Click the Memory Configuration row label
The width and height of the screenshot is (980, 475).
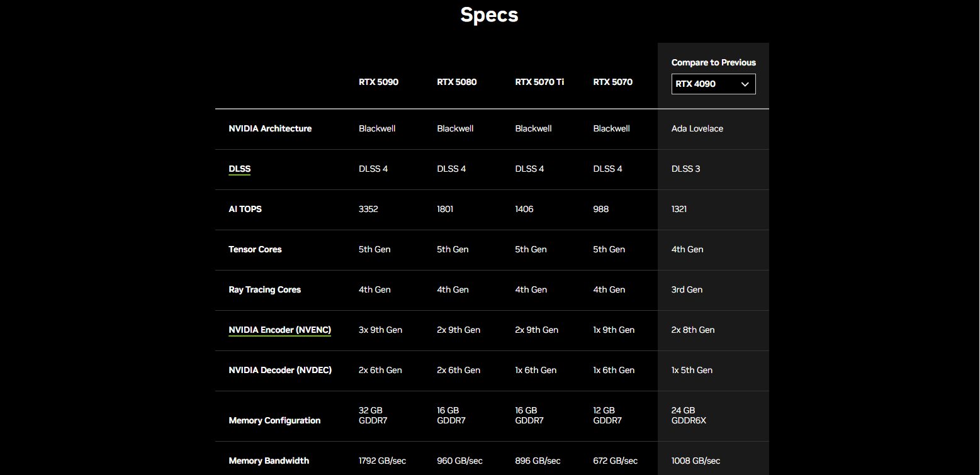point(274,420)
